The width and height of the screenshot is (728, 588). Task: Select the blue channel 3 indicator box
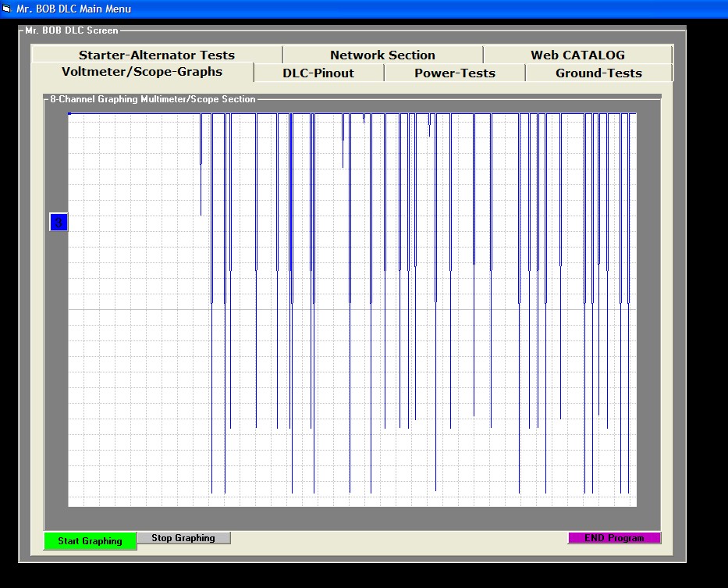tap(59, 223)
